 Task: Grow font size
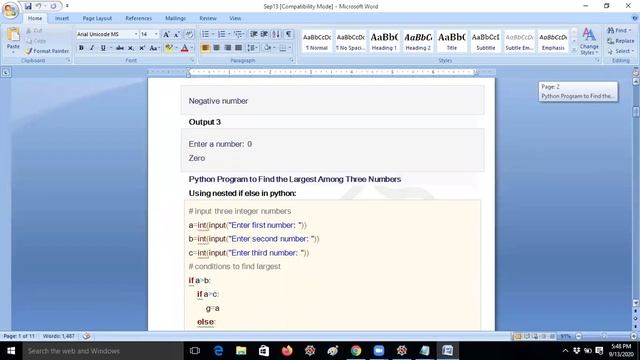pyautogui.click(x=166, y=34)
